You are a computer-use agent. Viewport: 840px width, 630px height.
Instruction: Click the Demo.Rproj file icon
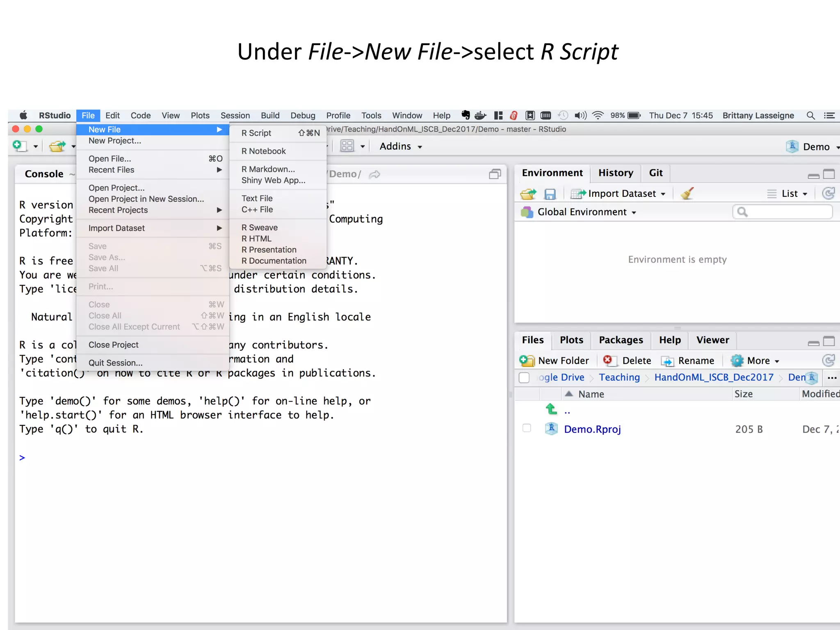point(551,429)
